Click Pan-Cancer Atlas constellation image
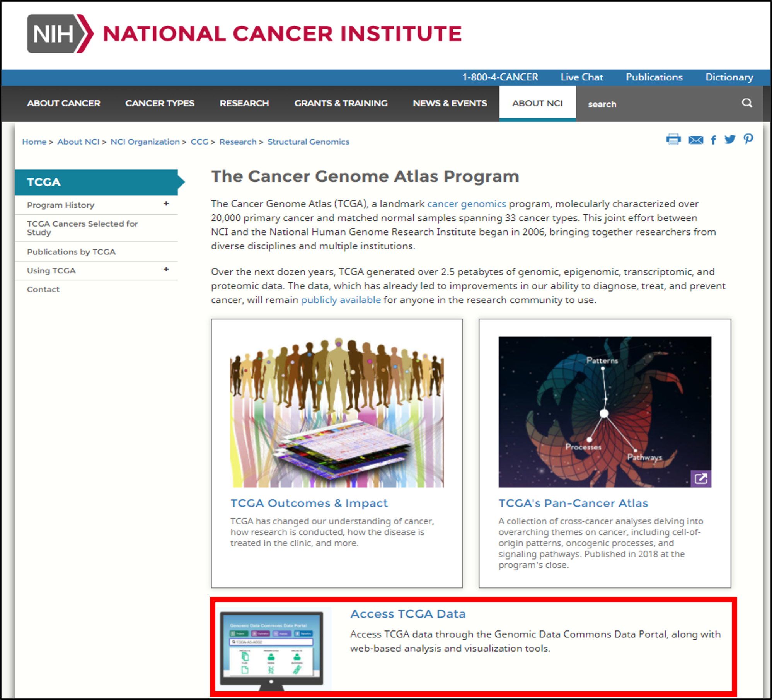Image resolution: width=772 pixels, height=700 pixels. click(x=605, y=412)
